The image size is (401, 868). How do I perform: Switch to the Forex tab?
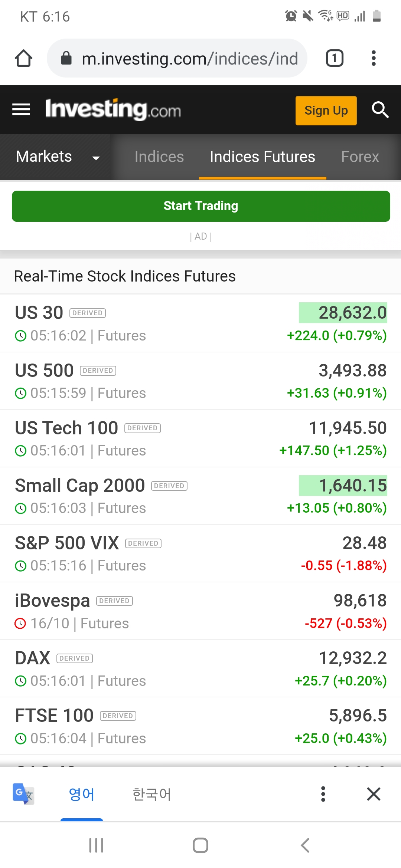tap(360, 157)
